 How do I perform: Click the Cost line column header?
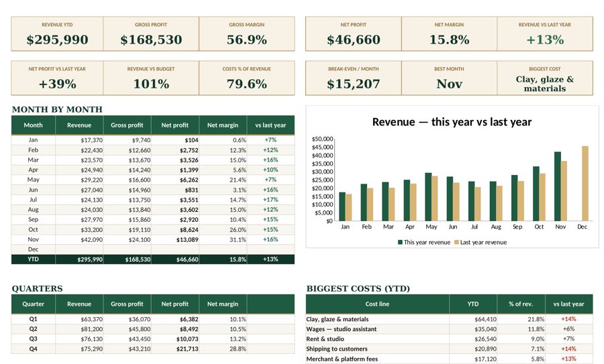coord(377,304)
